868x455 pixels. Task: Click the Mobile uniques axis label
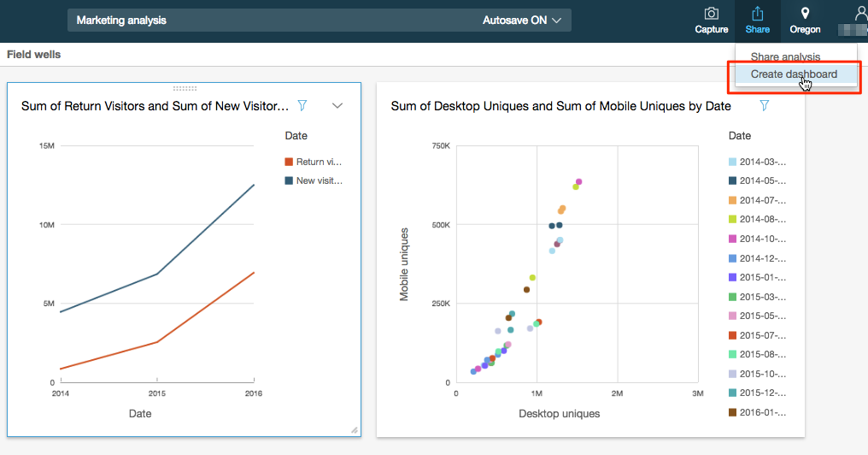(x=404, y=264)
